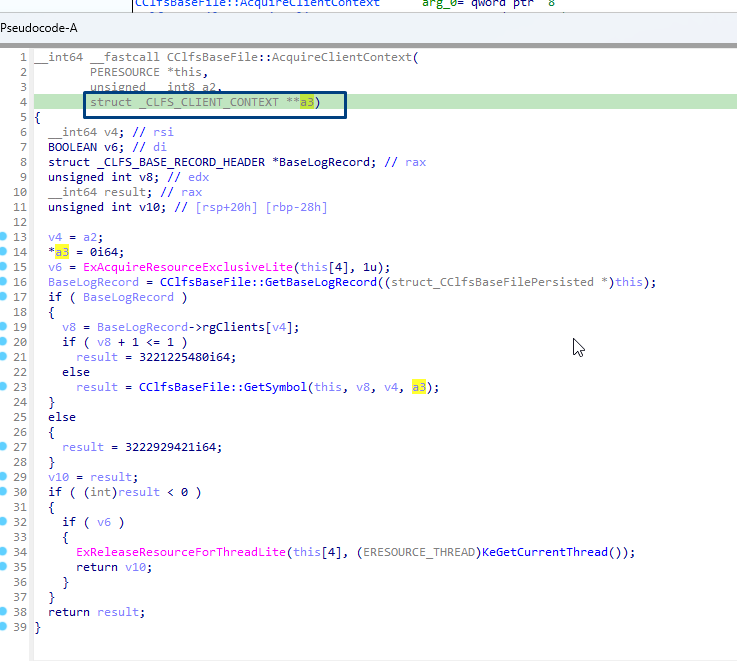737x661 pixels.
Task: Click BaseLogRecord condition on line 17
Action: coord(128,297)
